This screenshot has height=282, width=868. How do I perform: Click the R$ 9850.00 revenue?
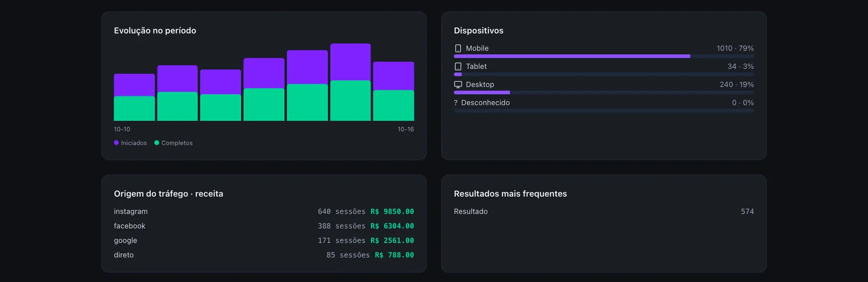[x=392, y=211]
